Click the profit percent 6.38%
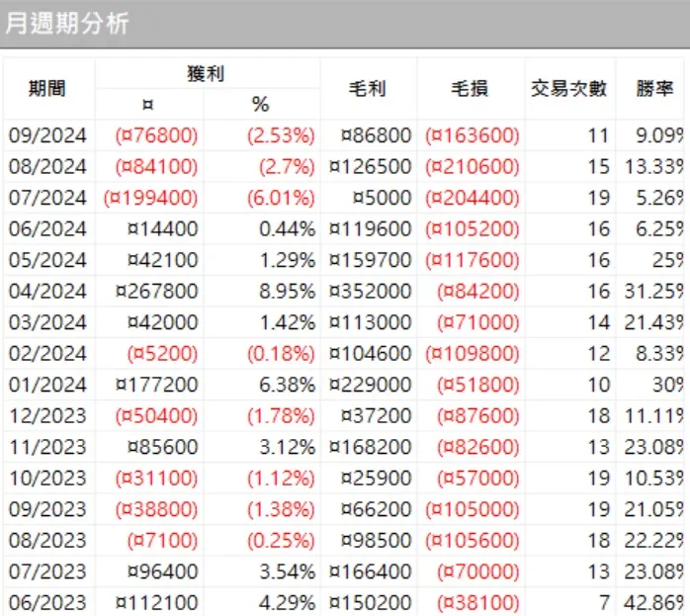Image resolution: width=690 pixels, height=616 pixels. 287,385
